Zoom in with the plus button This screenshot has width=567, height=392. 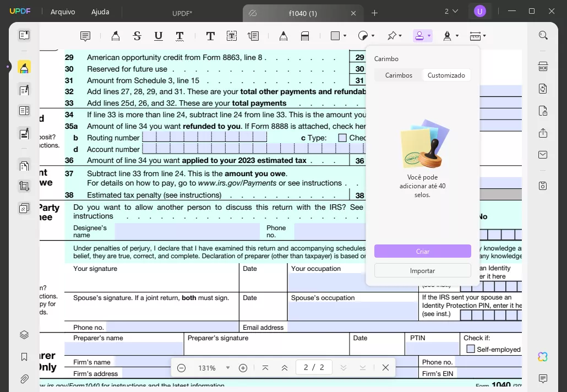pos(243,368)
